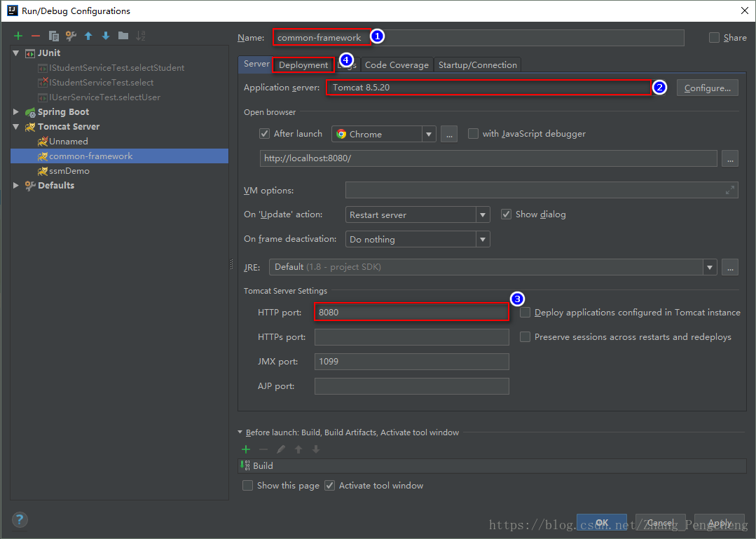Focus the VM options field
This screenshot has height=539, width=756.
(542, 191)
